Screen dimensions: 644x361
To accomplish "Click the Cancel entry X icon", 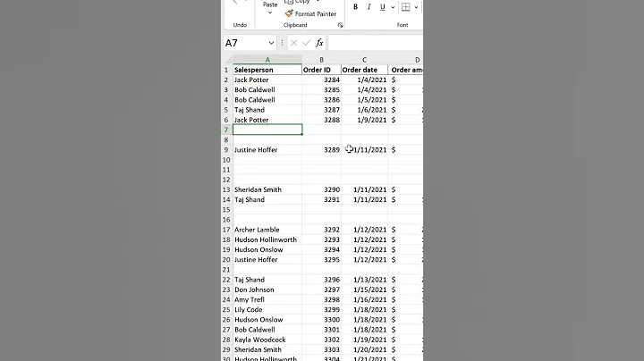I will pyautogui.click(x=293, y=43).
